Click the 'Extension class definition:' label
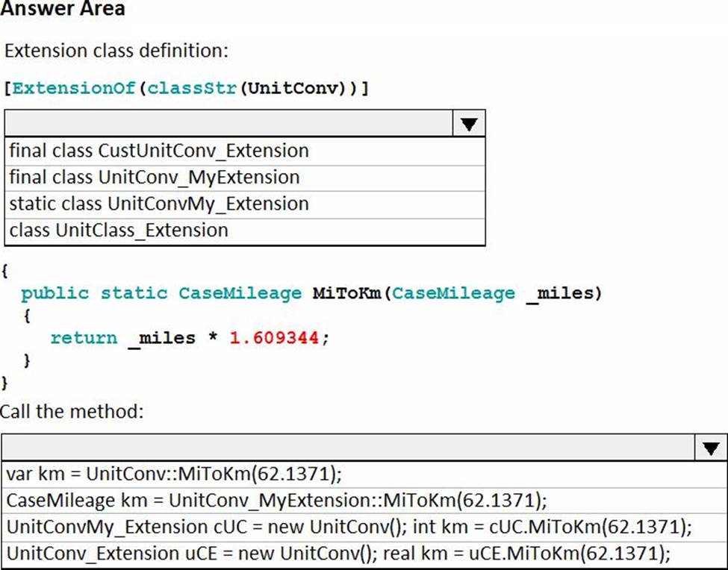The width and height of the screenshot is (728, 570). (116, 51)
